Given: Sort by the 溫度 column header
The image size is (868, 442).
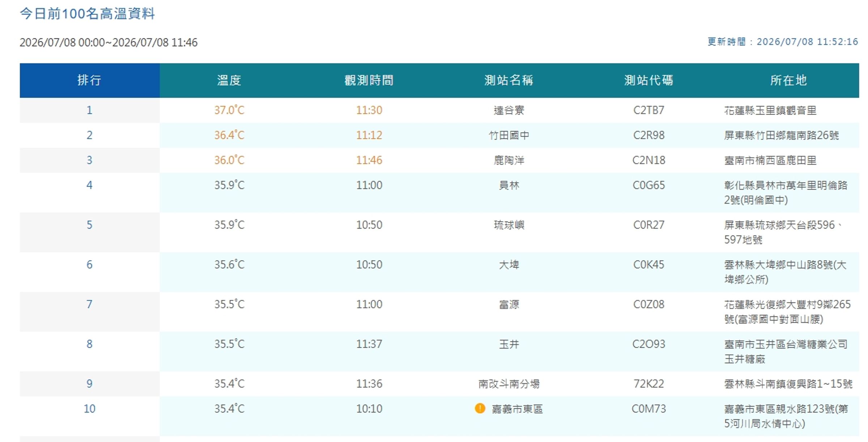Looking at the screenshot, I should [229, 80].
